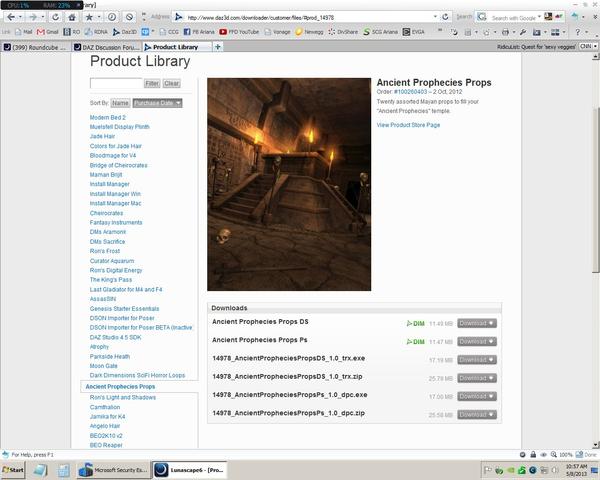
Task: Reload the page using the toolbar refresh icon
Action: [55, 17]
